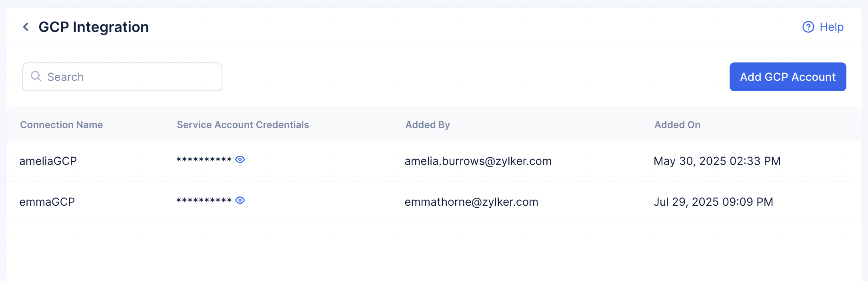
Task: Click the Connection Name column header
Action: 62,125
